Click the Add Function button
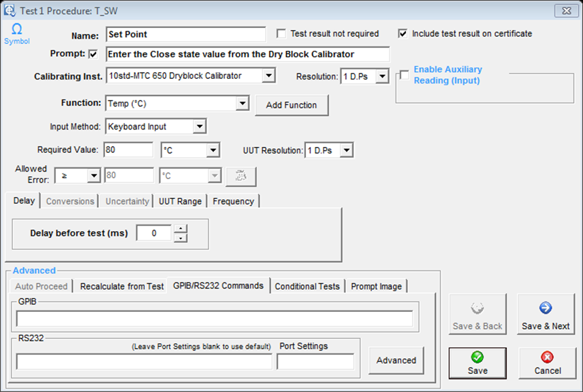The image size is (583, 392). [x=292, y=106]
